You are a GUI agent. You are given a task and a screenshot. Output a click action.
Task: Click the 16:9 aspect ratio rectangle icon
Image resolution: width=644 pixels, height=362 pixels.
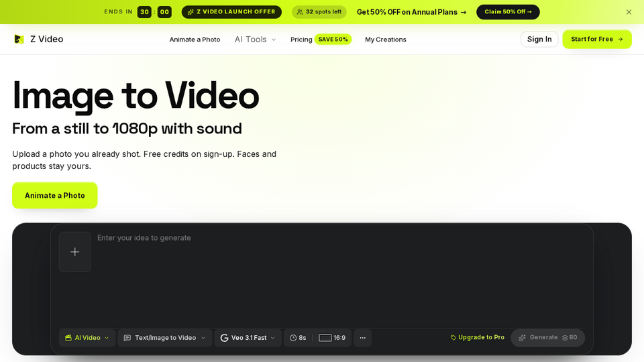[325, 338]
